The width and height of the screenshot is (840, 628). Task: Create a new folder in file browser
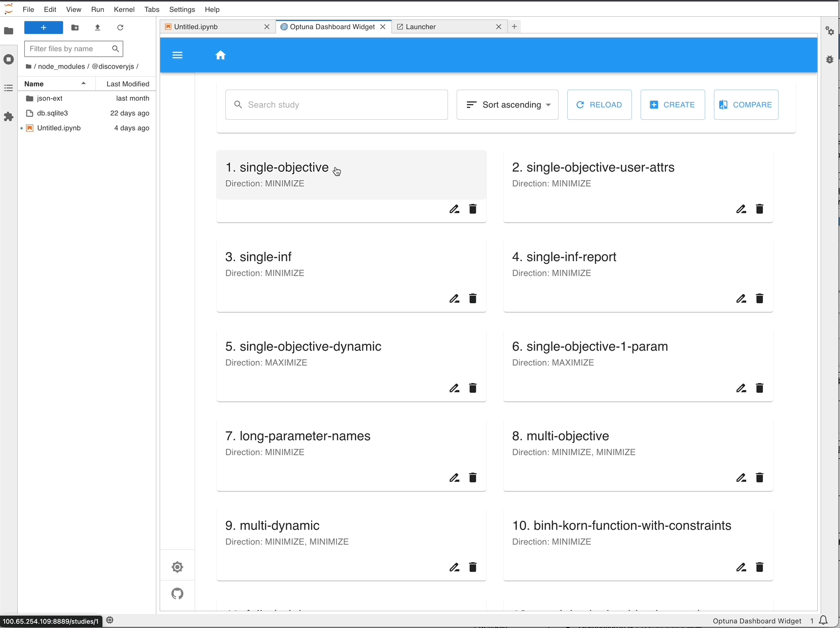(75, 28)
